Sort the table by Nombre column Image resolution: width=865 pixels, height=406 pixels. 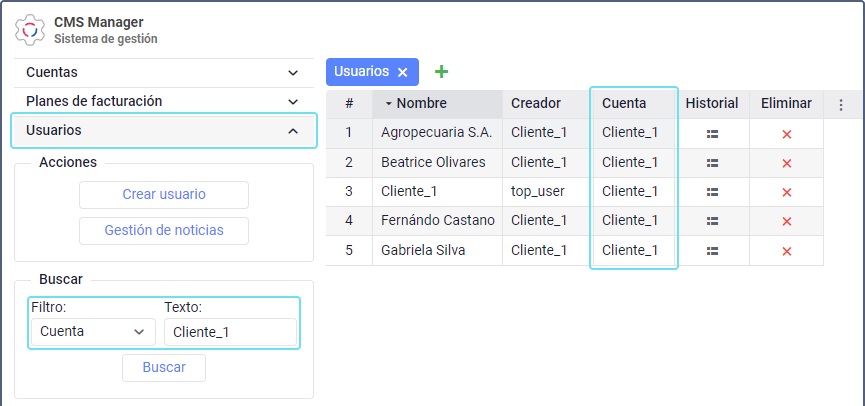[421, 103]
